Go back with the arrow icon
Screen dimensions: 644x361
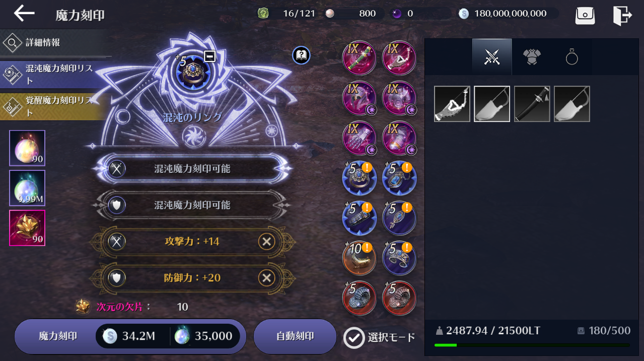tap(24, 14)
